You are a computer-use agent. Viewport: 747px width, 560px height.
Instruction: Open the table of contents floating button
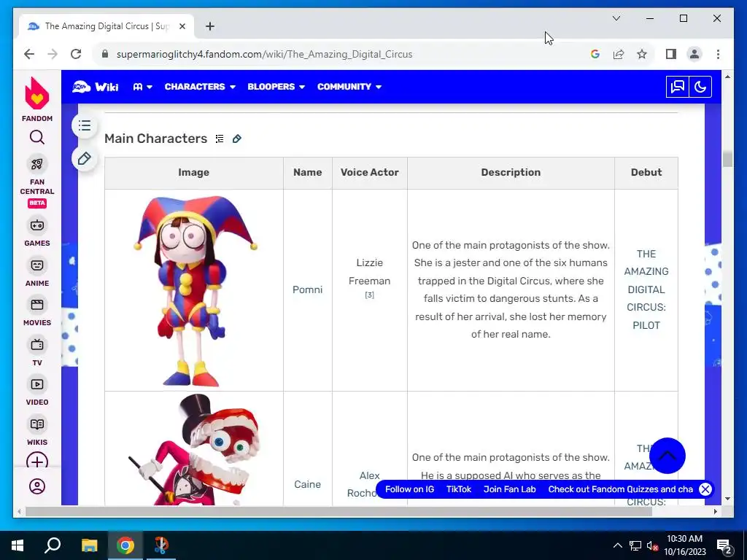click(x=85, y=125)
